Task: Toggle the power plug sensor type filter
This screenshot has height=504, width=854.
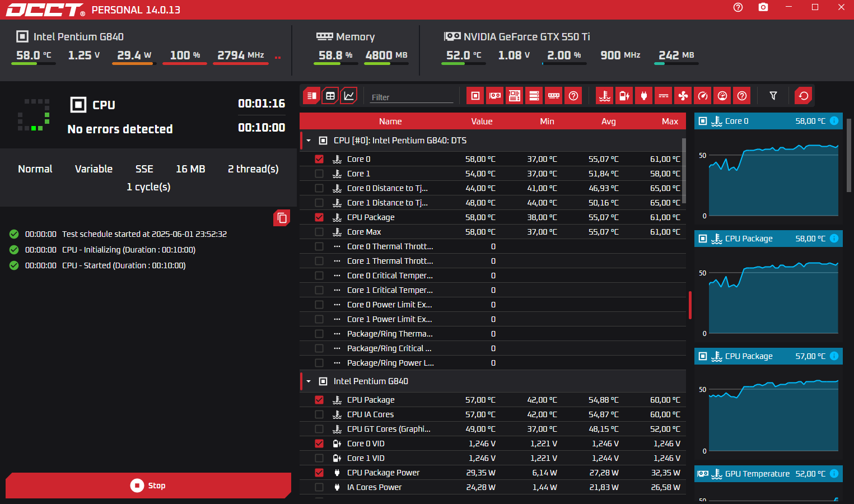Action: coord(644,96)
